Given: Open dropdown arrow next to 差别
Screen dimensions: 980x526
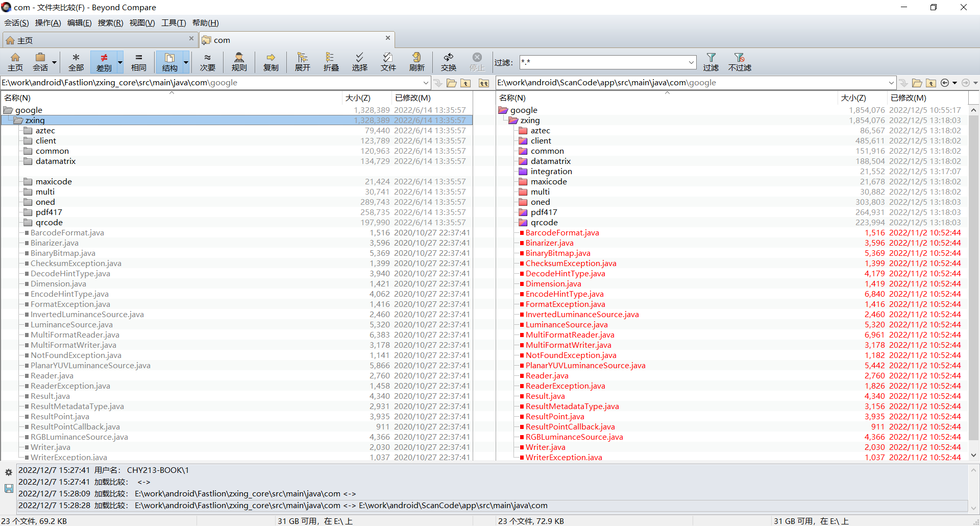Looking at the screenshot, I should pos(120,62).
